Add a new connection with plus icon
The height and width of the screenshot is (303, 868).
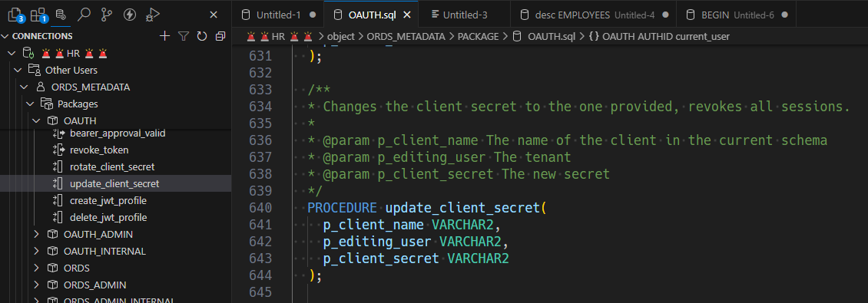click(x=164, y=36)
